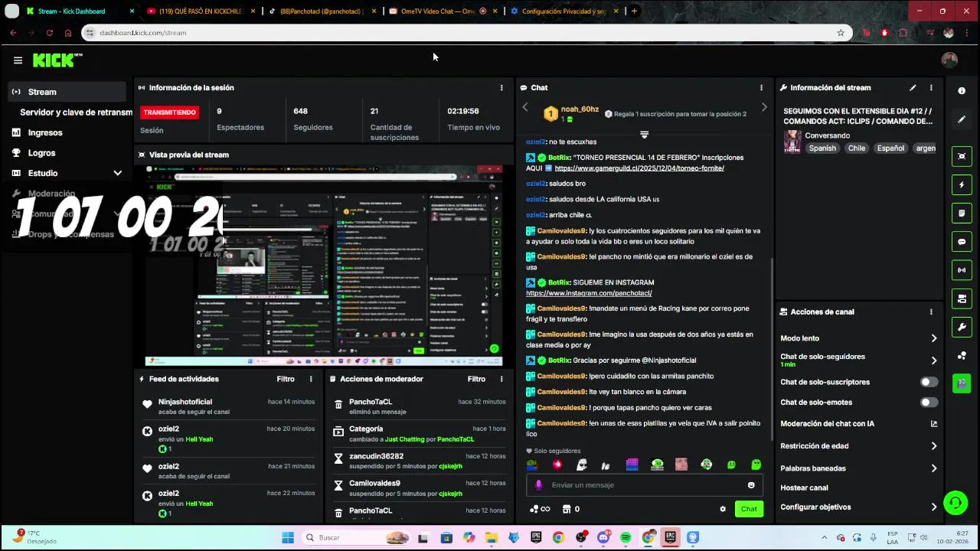Toggle the chat bubble panel icon in sidebar

(962, 242)
